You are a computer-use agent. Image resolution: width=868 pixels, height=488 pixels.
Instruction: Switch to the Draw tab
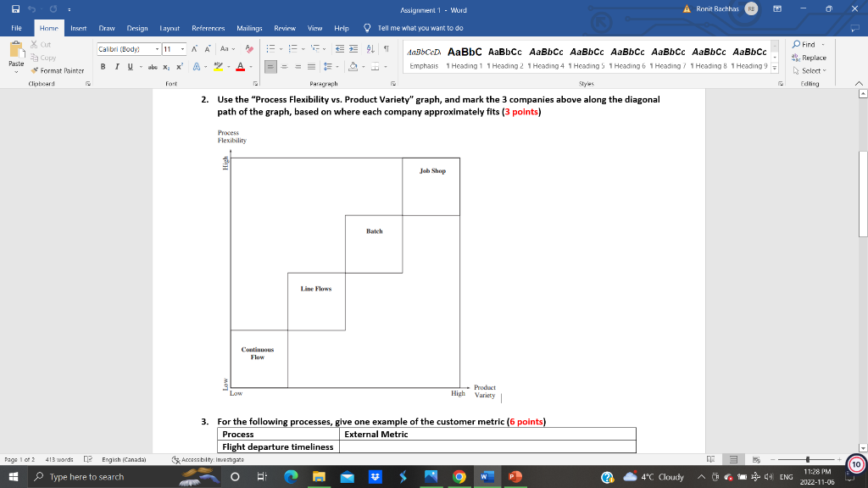coord(107,28)
